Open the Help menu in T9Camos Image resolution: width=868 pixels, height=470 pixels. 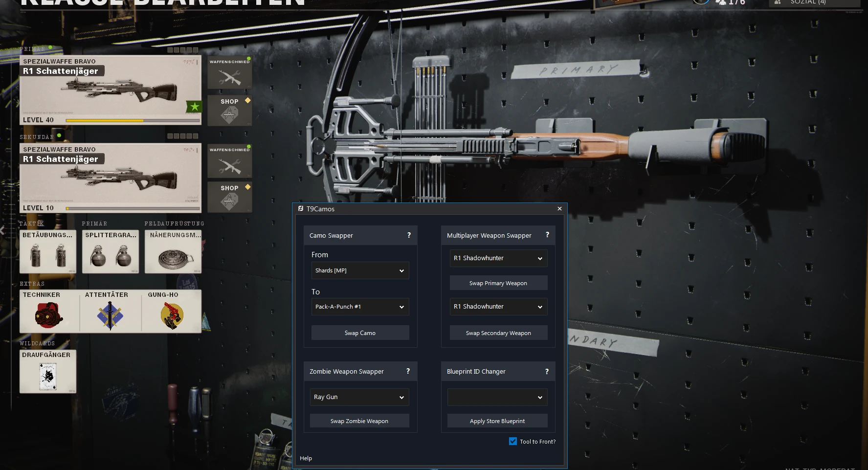[x=306, y=458]
